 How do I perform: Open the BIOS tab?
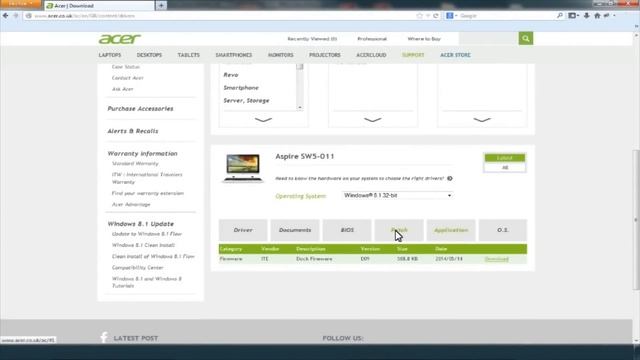(x=347, y=230)
